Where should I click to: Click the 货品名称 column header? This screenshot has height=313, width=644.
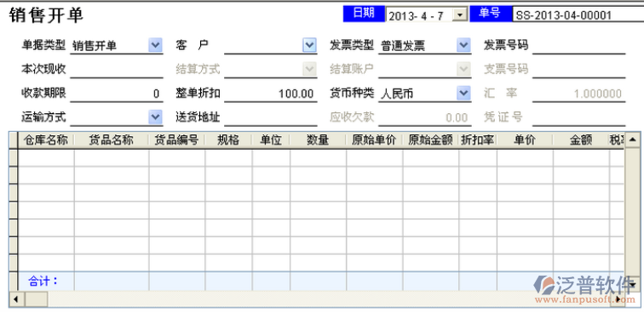coord(112,140)
